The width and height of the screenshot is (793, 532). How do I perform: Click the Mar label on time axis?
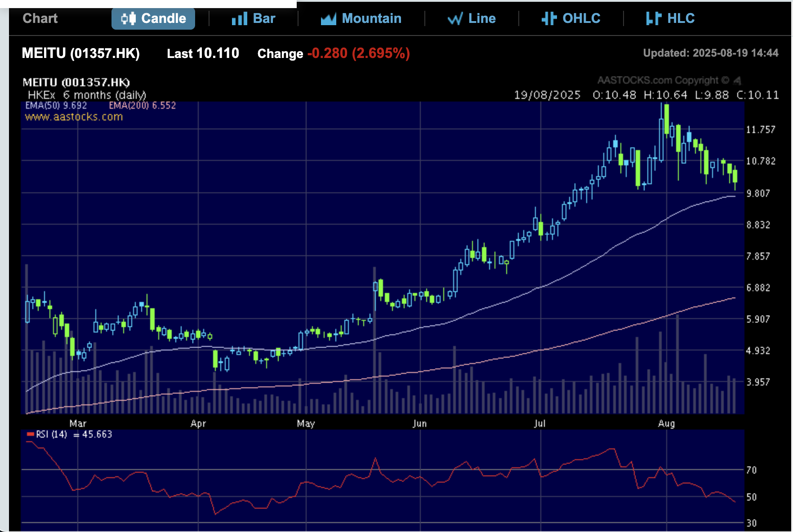coord(78,423)
